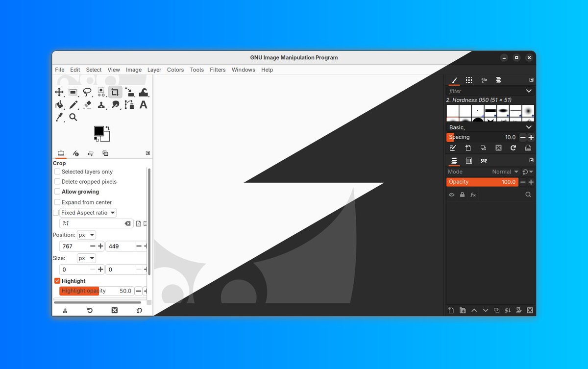Select the Move tool
The width and height of the screenshot is (588, 369).
(59, 92)
